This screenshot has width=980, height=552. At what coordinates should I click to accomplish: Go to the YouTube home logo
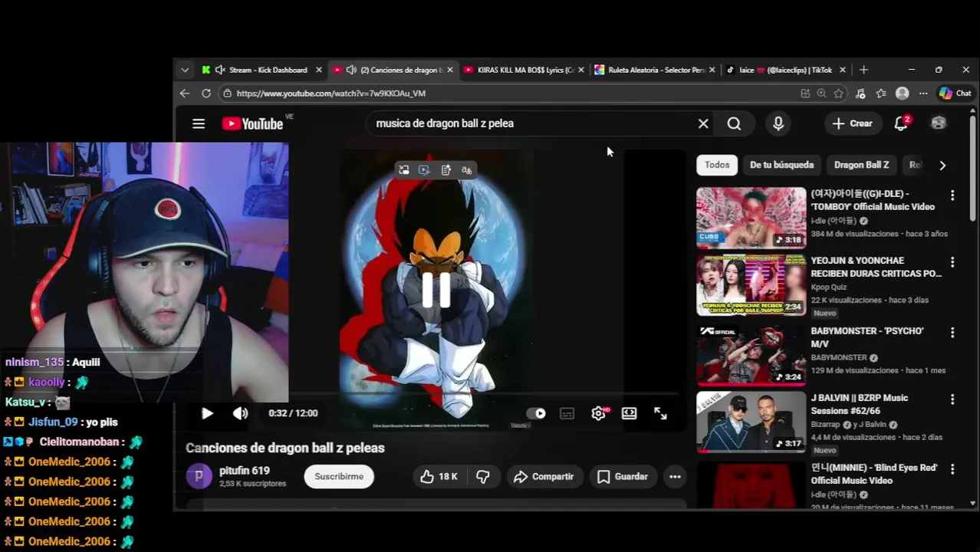tap(253, 123)
